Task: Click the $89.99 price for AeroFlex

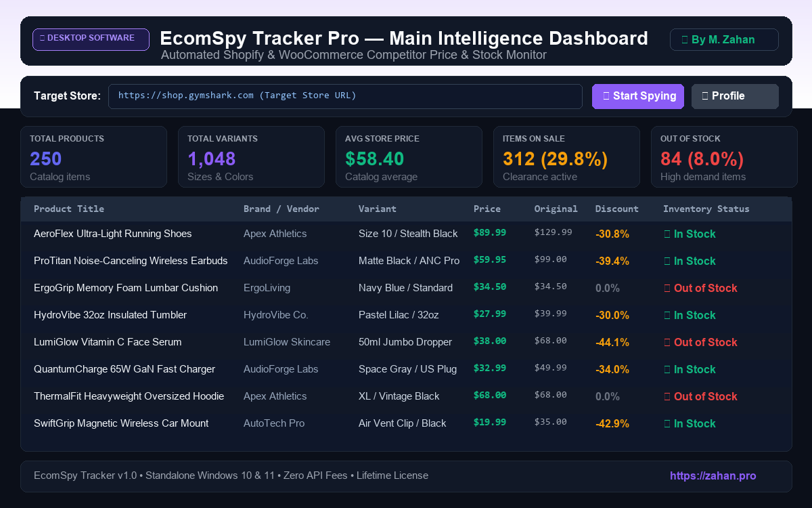Action: point(490,232)
